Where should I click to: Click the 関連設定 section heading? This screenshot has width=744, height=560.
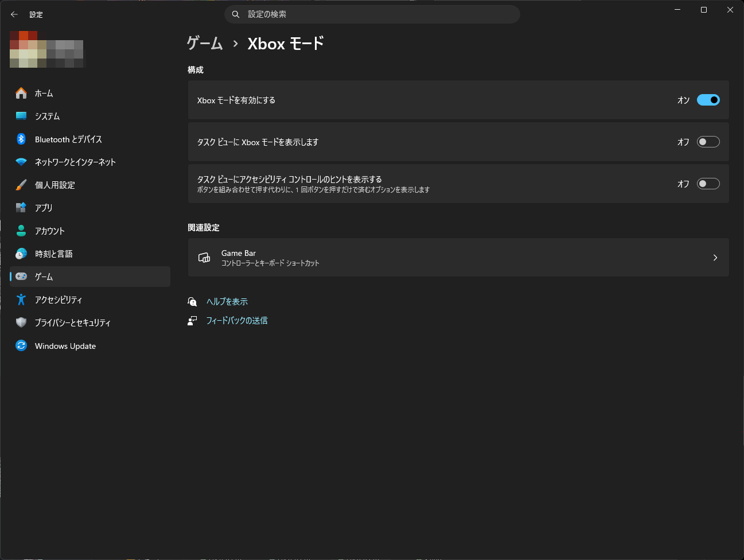[204, 227]
